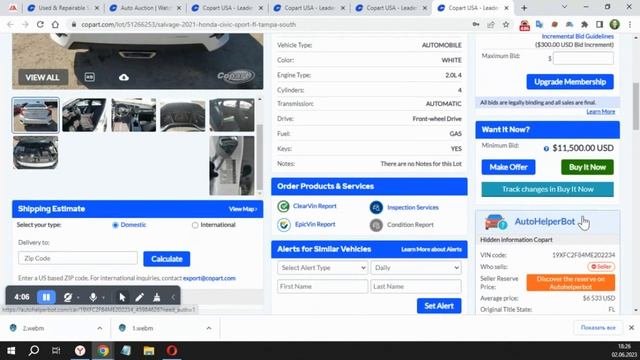Viewport: 640px width, 360px height.
Task: Switch to the Auto Auction tab
Action: click(x=145, y=8)
